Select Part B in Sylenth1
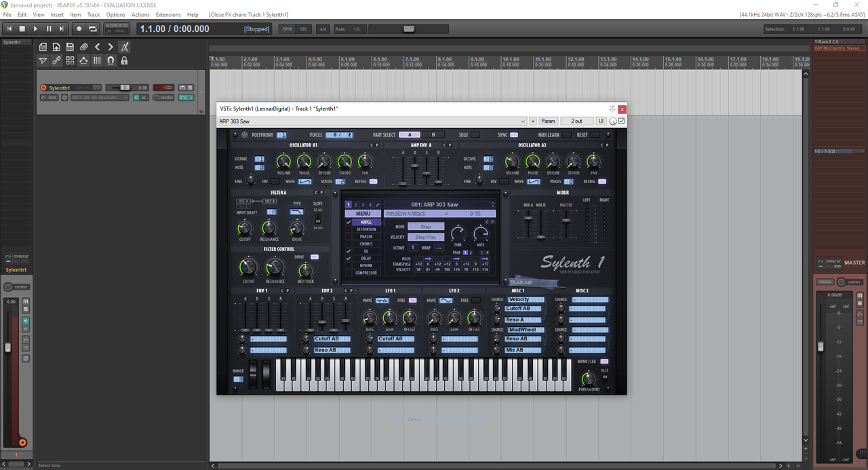Image resolution: width=868 pixels, height=470 pixels. pyautogui.click(x=434, y=135)
